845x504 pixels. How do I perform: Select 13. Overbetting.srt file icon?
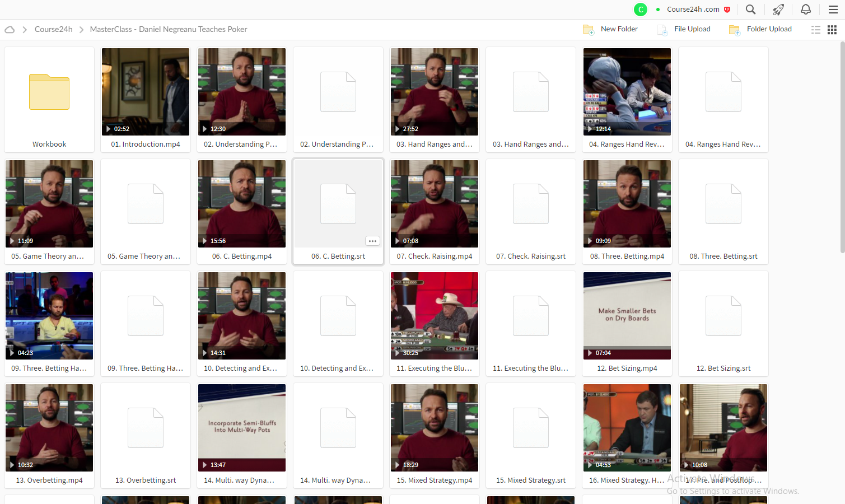point(146,428)
